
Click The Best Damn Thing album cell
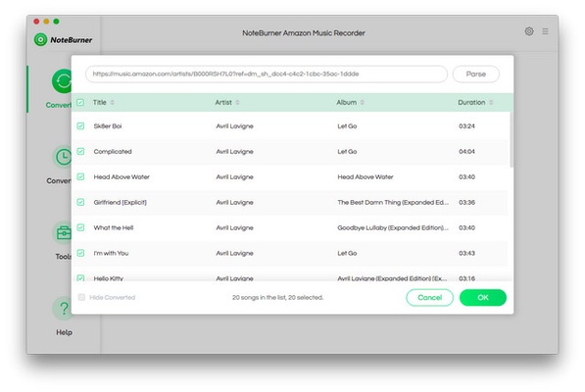tap(393, 202)
